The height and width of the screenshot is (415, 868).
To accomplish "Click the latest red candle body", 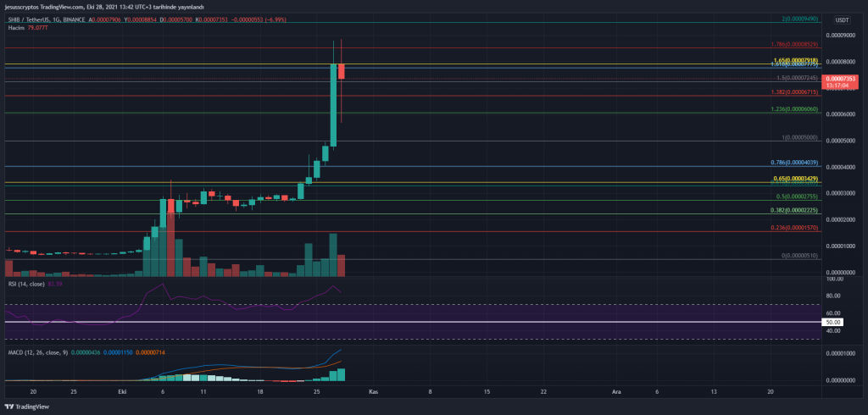I will pyautogui.click(x=342, y=71).
